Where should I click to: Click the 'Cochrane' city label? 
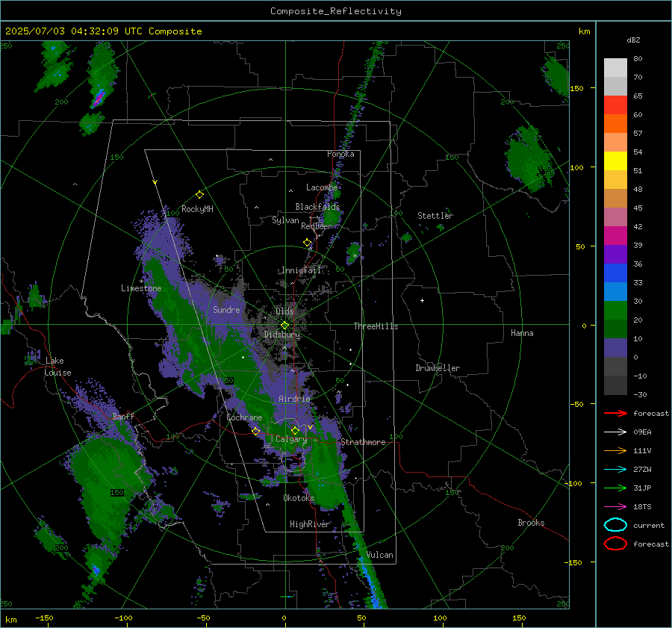coord(244,417)
